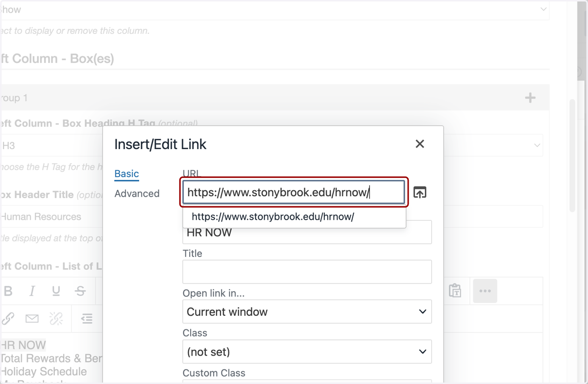
Task: Click the plus icon in Group 1
Action: [x=530, y=98]
